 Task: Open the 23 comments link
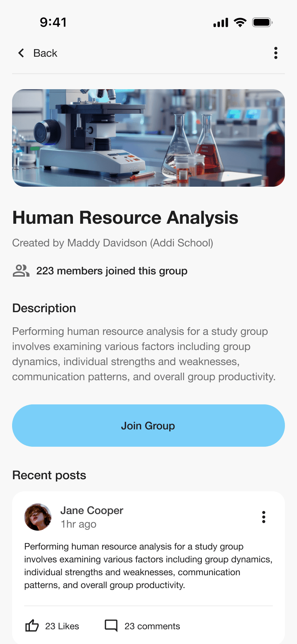[152, 626]
